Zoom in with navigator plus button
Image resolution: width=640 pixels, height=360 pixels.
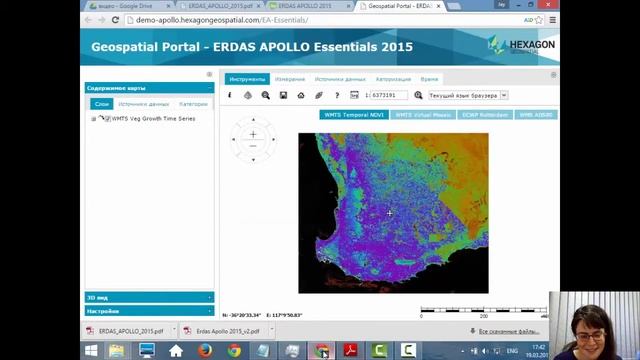coord(253,134)
